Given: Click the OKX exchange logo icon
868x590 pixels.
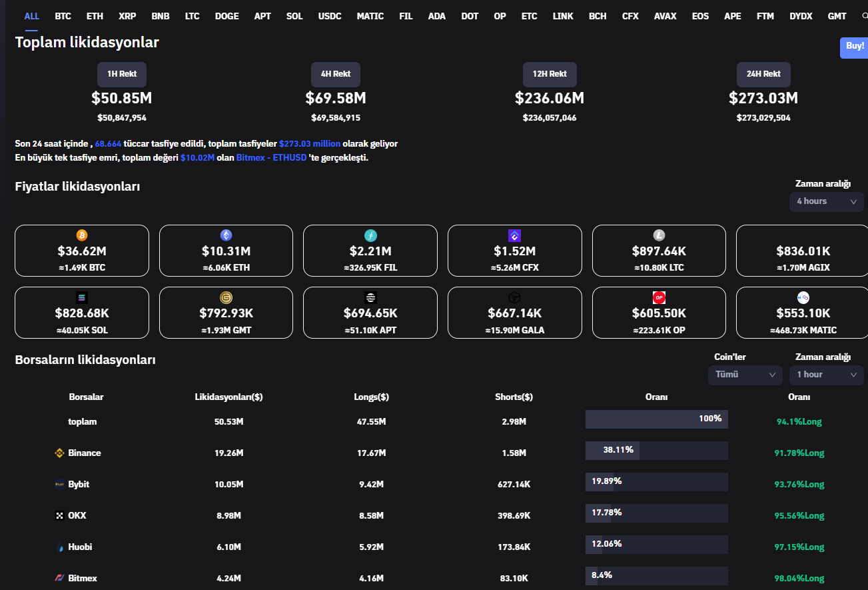Looking at the screenshot, I should pyautogui.click(x=59, y=515).
